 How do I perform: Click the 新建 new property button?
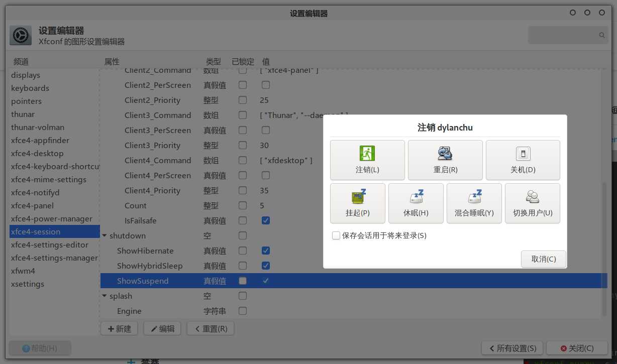pos(119,328)
